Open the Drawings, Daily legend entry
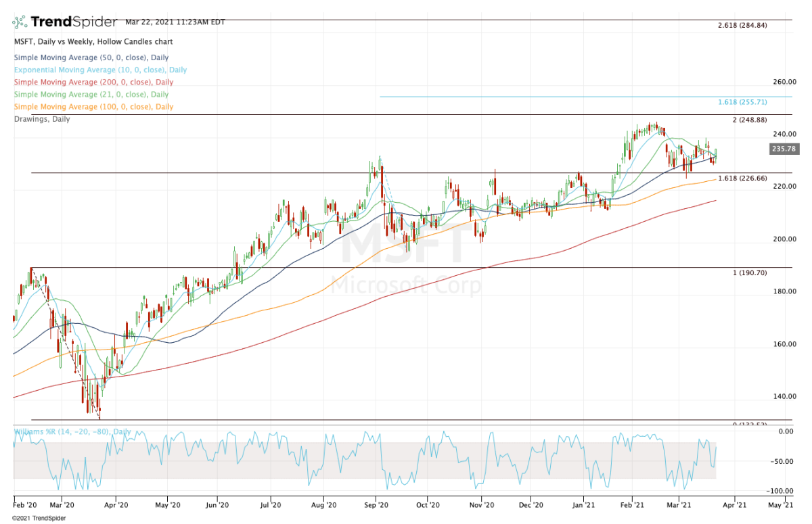 pos(41,119)
